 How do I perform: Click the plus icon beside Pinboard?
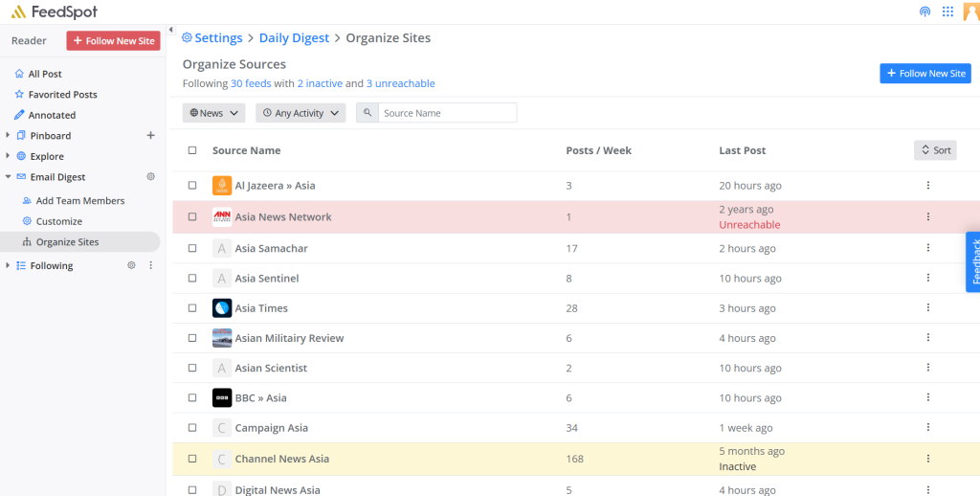(x=150, y=136)
